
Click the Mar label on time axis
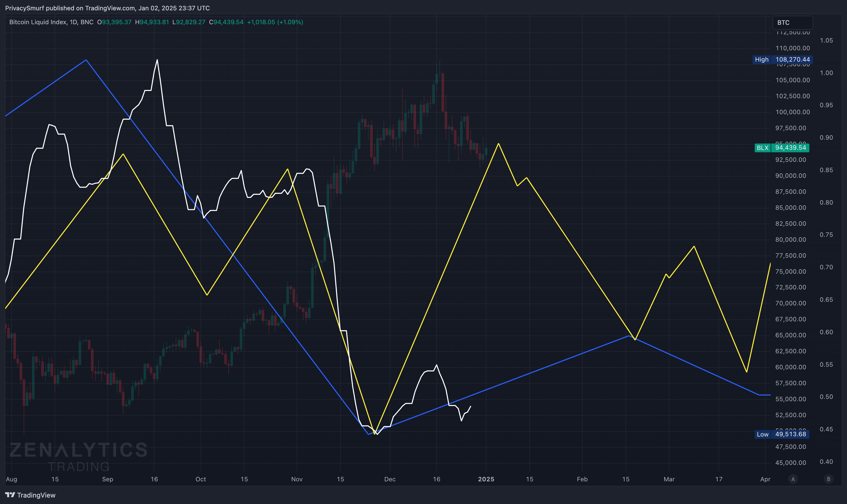(669, 479)
